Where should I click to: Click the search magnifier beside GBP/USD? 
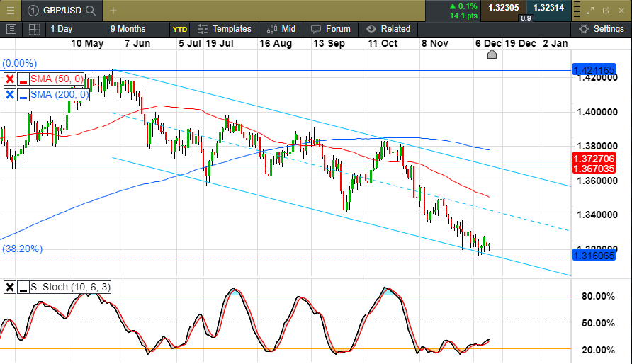click(91, 11)
